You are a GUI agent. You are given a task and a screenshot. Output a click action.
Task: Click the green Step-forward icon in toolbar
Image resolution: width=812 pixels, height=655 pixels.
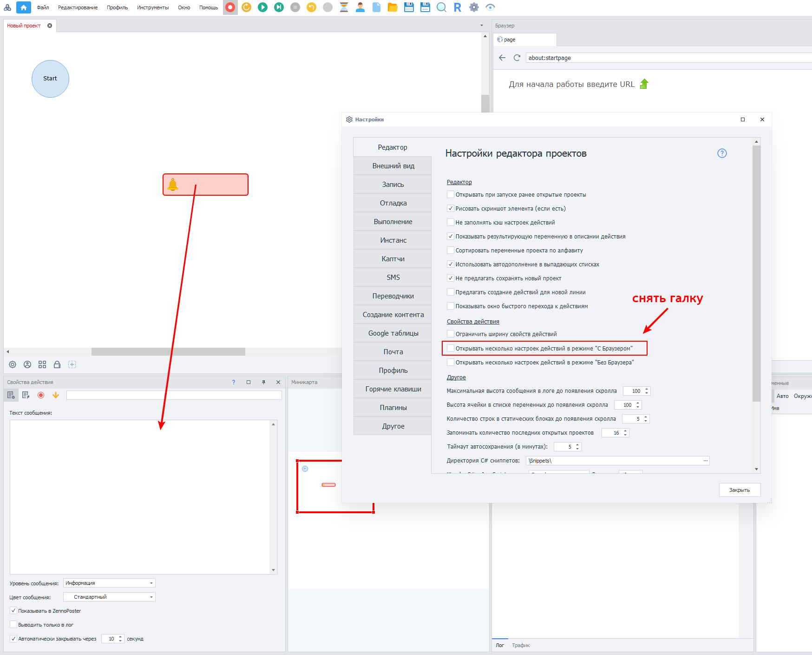pyautogui.click(x=279, y=7)
